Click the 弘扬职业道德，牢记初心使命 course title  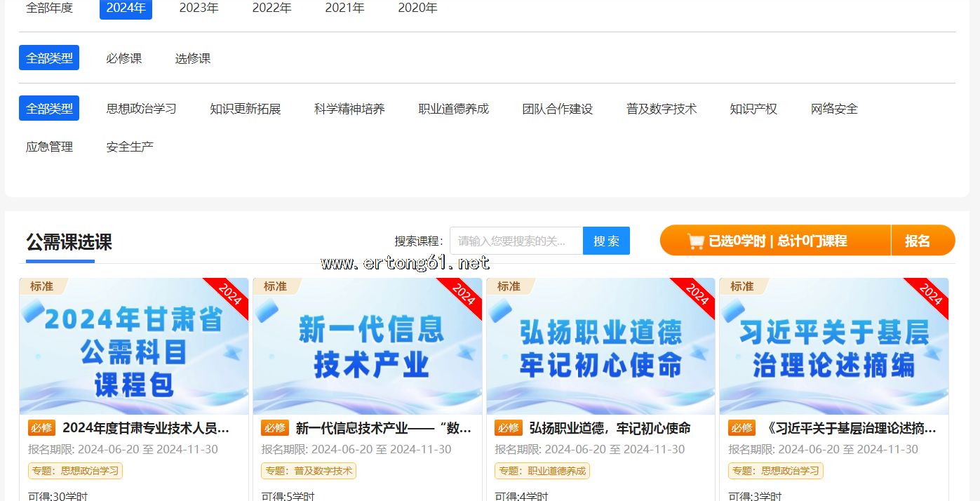[610, 428]
